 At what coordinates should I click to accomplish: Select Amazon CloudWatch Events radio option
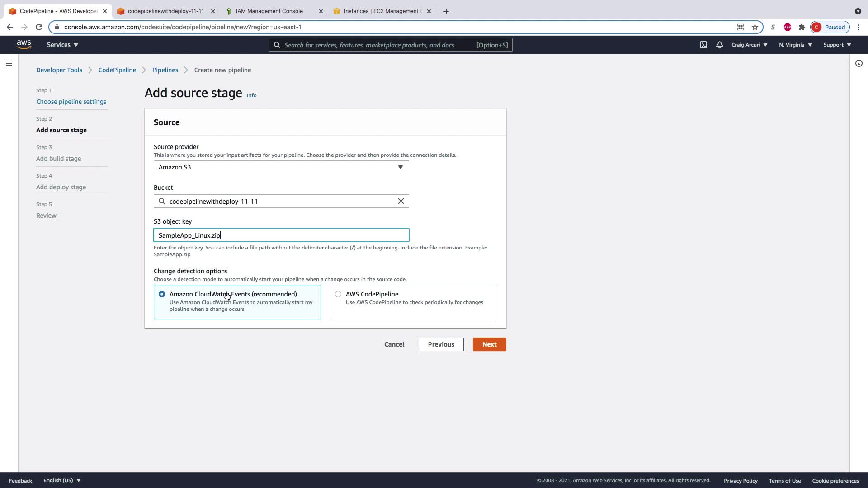click(162, 294)
